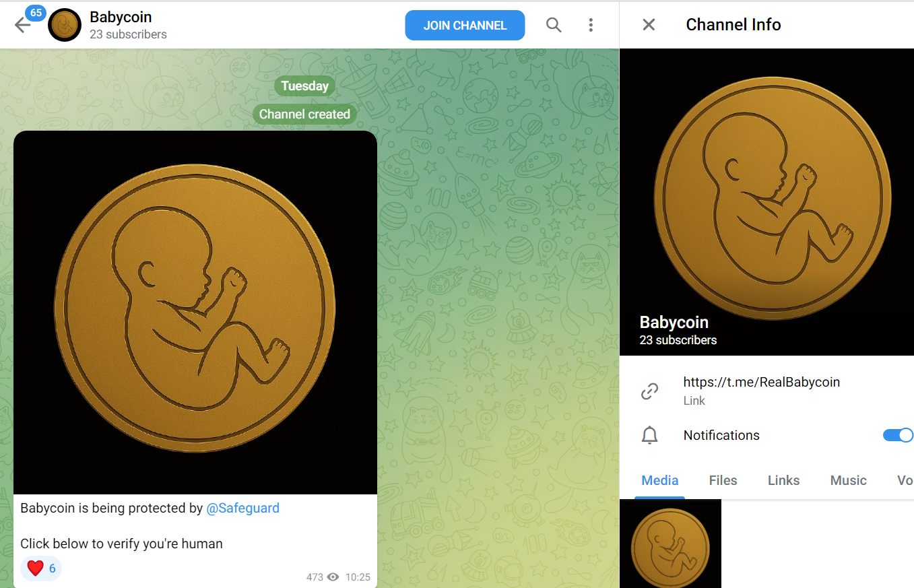Image resolution: width=914 pixels, height=588 pixels.
Task: Copy the https://t.me/RealBabycoin link
Action: [x=761, y=382]
